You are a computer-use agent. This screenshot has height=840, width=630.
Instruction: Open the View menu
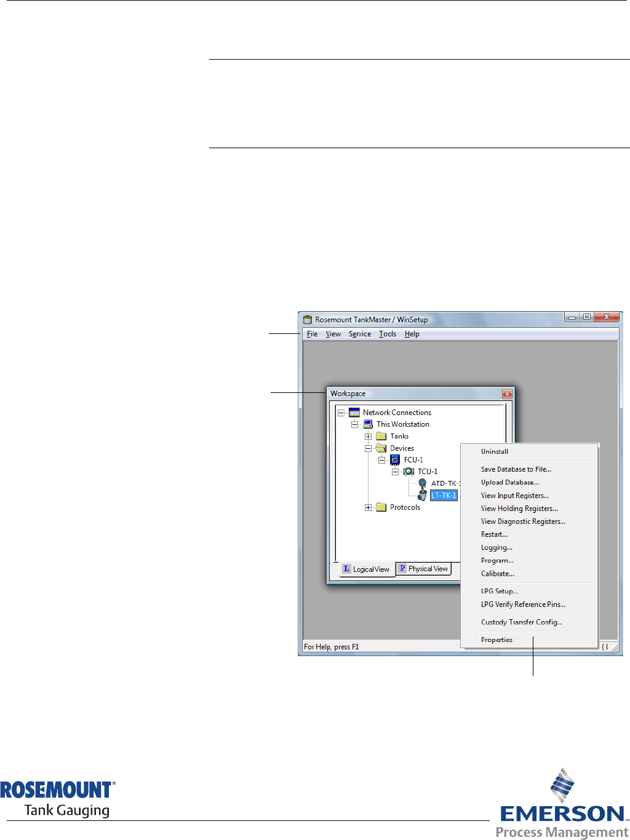coord(333,334)
